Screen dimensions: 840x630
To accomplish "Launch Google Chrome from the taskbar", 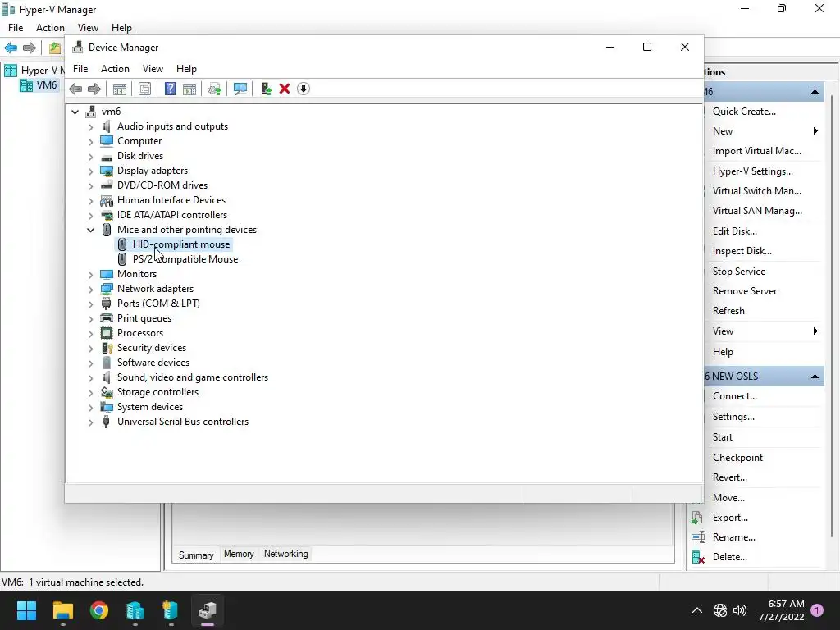I will pyautogui.click(x=99, y=610).
